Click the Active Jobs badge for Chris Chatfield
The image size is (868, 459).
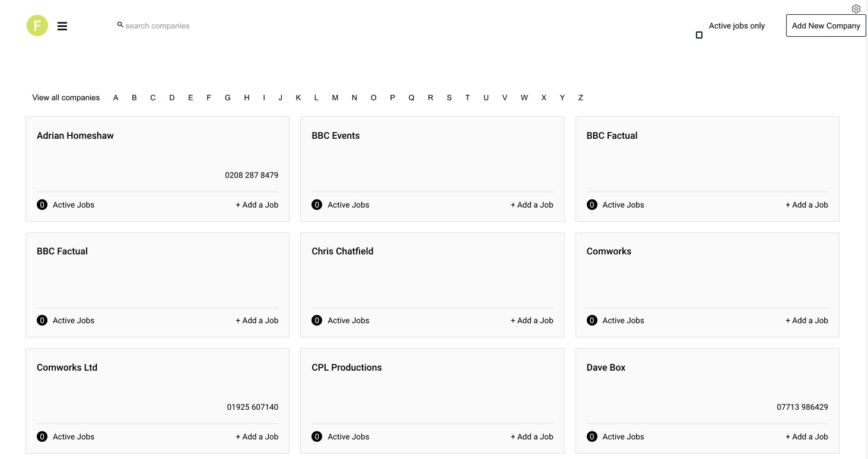(x=317, y=320)
